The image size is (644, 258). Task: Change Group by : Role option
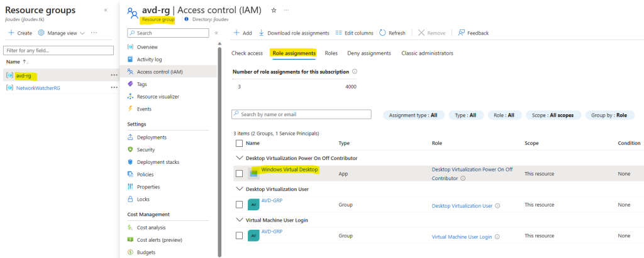pos(609,116)
